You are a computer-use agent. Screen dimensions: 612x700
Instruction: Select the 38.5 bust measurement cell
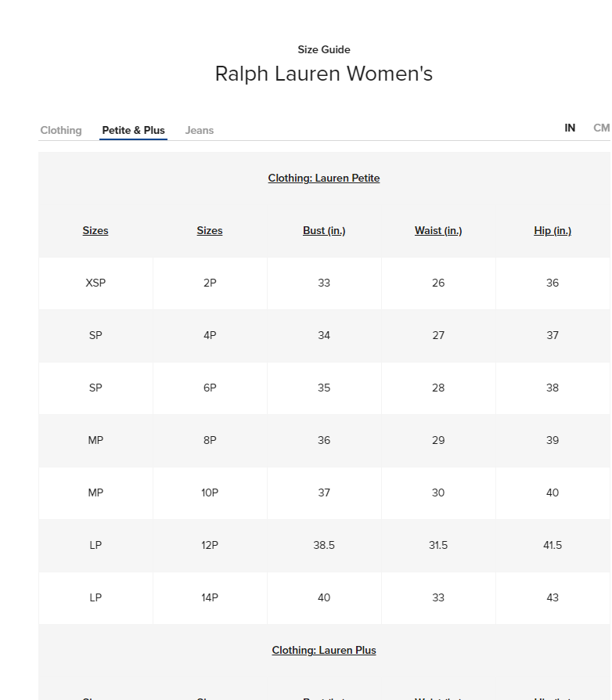pyautogui.click(x=324, y=545)
